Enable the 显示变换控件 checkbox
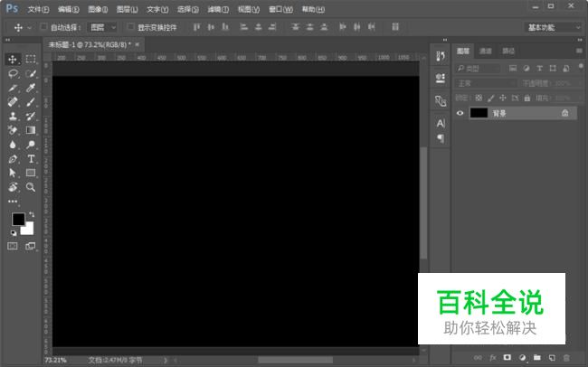The height and width of the screenshot is (367, 588). click(x=129, y=27)
